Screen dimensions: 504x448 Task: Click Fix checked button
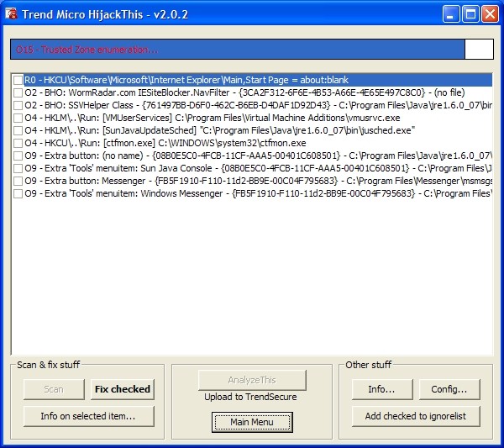(123, 389)
